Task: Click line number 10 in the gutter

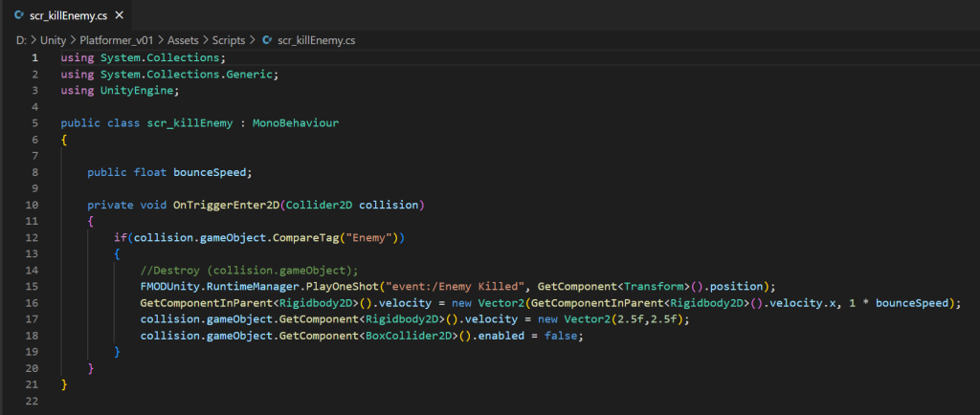Action: [x=32, y=205]
